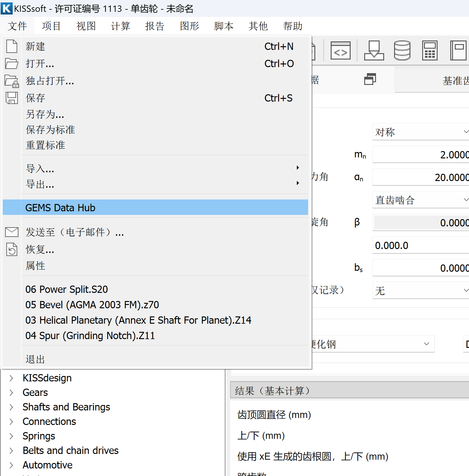Click the KISSsoft logo in the title bar

[x=7, y=8]
